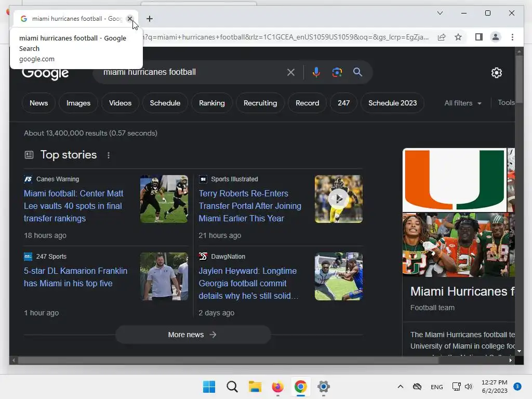
Task: Click the Sports Illustrated source label
Action: click(x=234, y=179)
